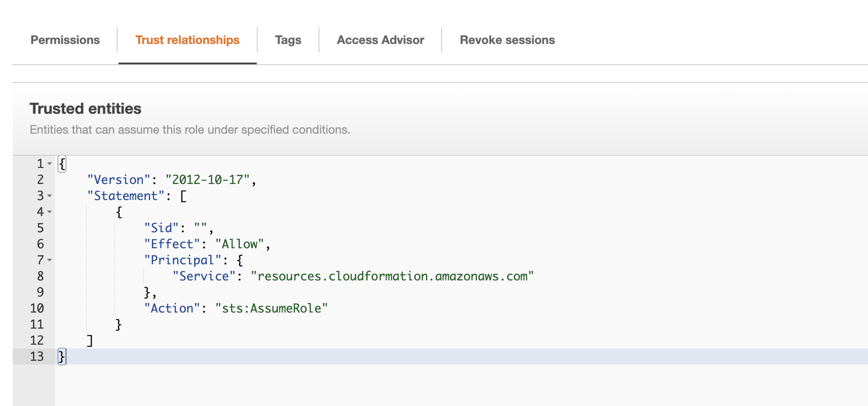Fold the statement object arrow on line 4
Viewport: 868px width, 406px height.
(49, 212)
